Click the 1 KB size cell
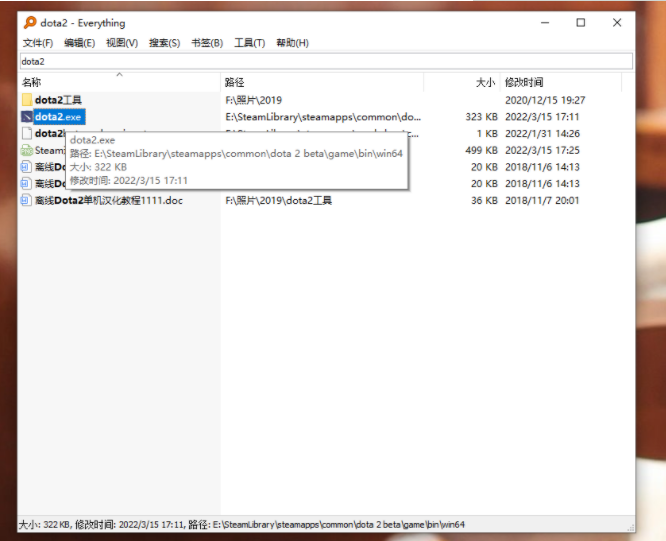The width and height of the screenshot is (666, 541). [487, 133]
